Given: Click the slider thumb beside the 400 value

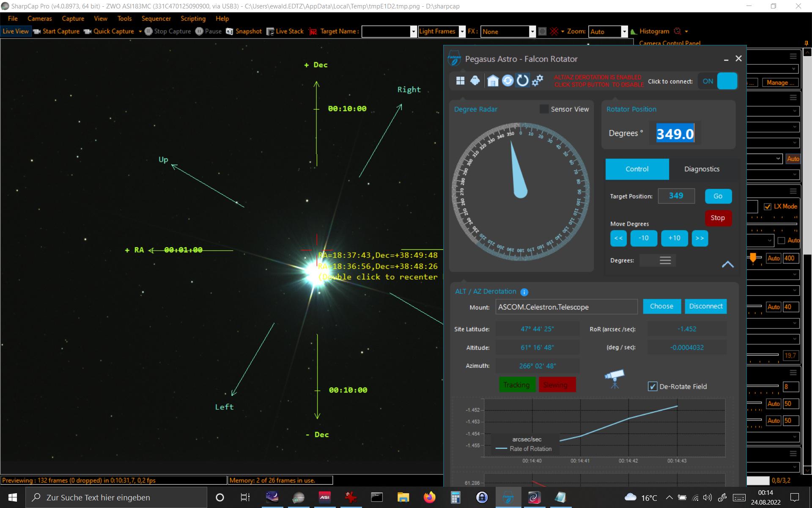Looking at the screenshot, I should pyautogui.click(x=753, y=258).
